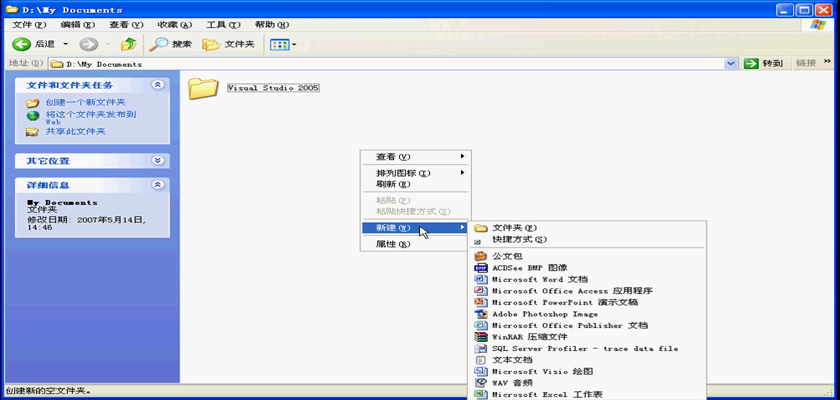Click the 创建一个新文件夹 task icon
The width and height of the screenshot is (840, 400).
[x=33, y=103]
